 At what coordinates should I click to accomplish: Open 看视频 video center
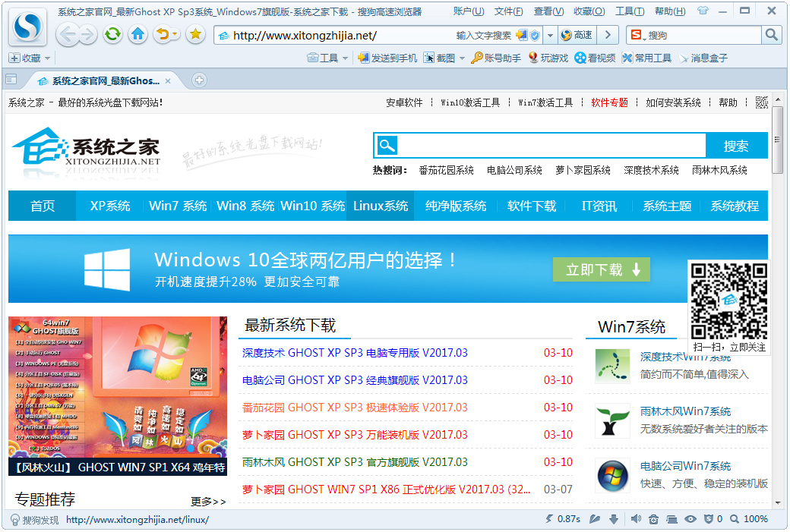click(x=594, y=57)
